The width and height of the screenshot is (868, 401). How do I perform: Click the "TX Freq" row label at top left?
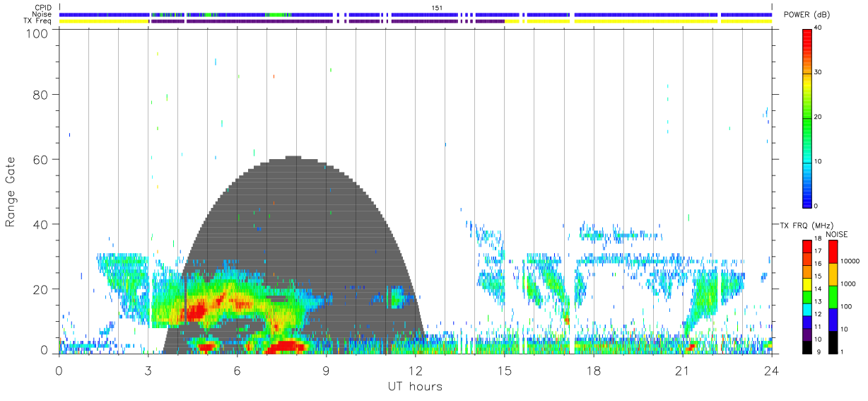[x=38, y=21]
